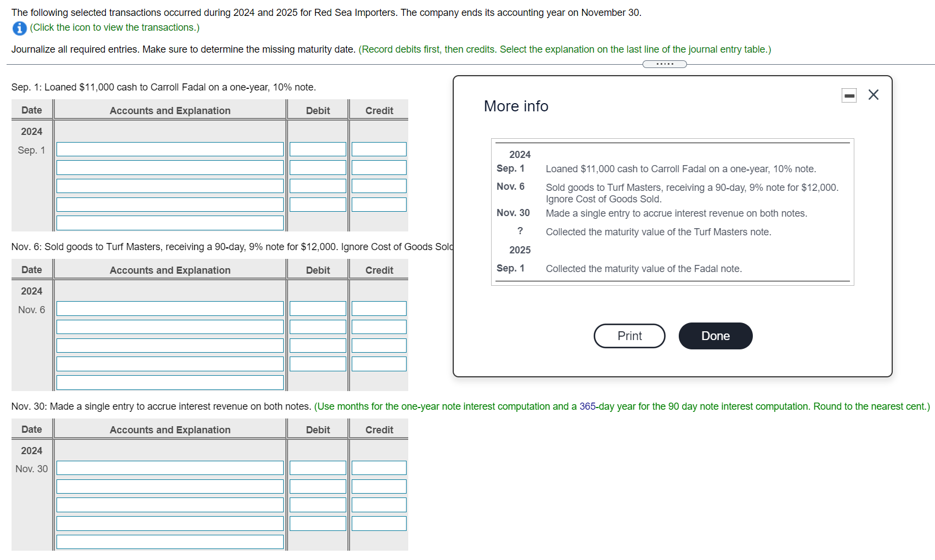This screenshot has height=560, width=935.
Task: Click second Credit field in Nov. 30 entry
Action: 379,487
